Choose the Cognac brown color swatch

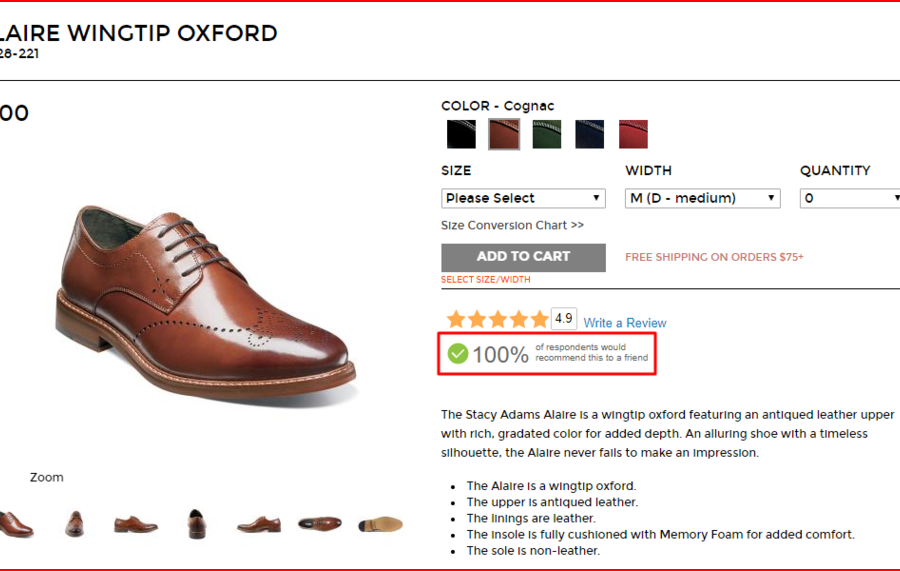[504, 134]
